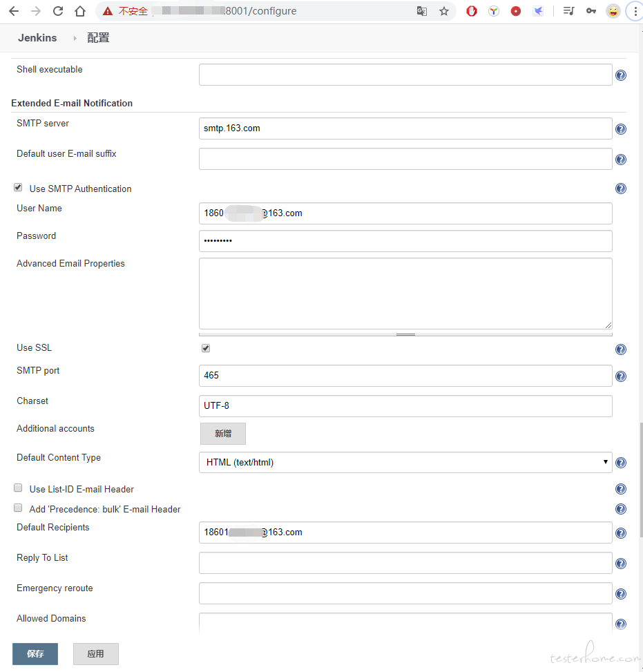
Task: Go back with the browser back arrow
Action: (14, 11)
